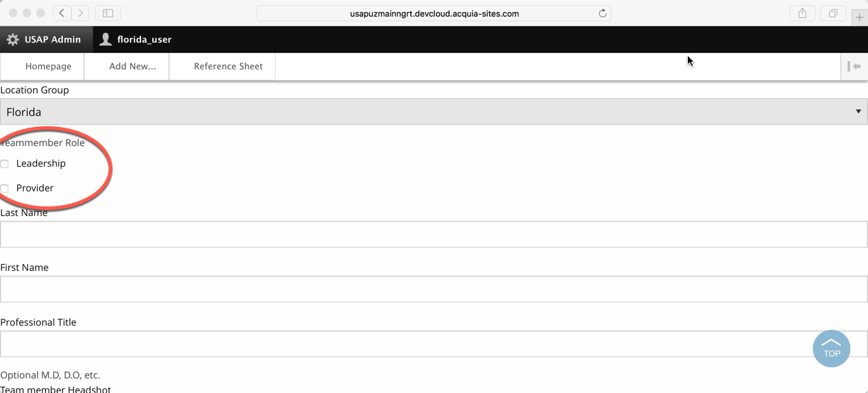Open the Location Group Florida dropdown
This screenshot has height=393, width=868.
point(434,112)
